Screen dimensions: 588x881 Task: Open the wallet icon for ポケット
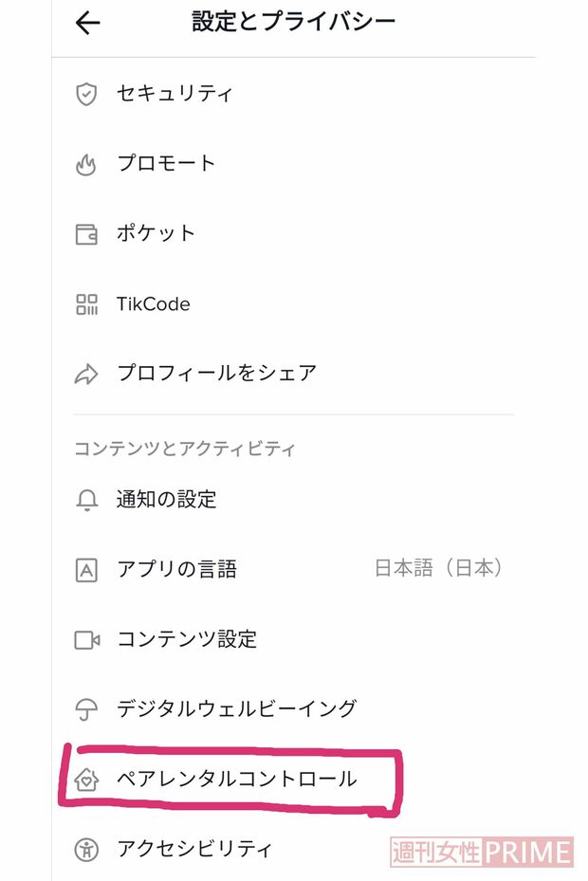(85, 233)
